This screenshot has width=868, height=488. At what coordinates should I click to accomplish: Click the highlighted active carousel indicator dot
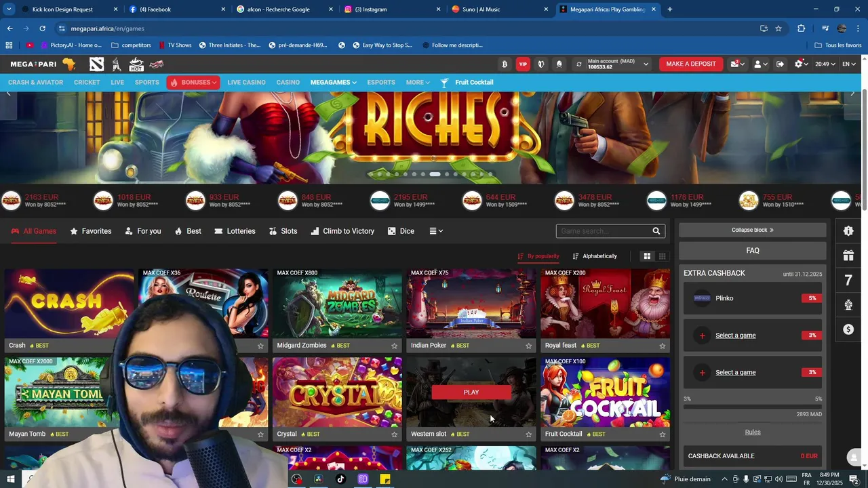click(x=435, y=174)
